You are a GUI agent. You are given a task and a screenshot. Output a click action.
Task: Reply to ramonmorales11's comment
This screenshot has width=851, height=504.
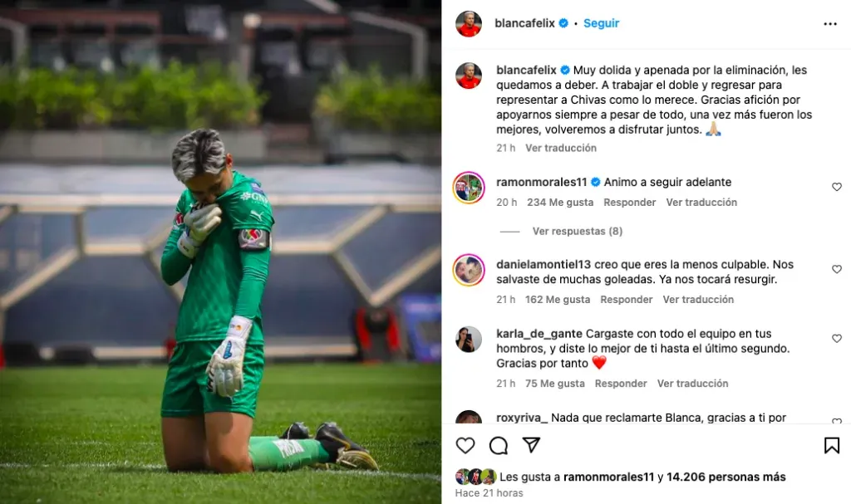tap(630, 203)
